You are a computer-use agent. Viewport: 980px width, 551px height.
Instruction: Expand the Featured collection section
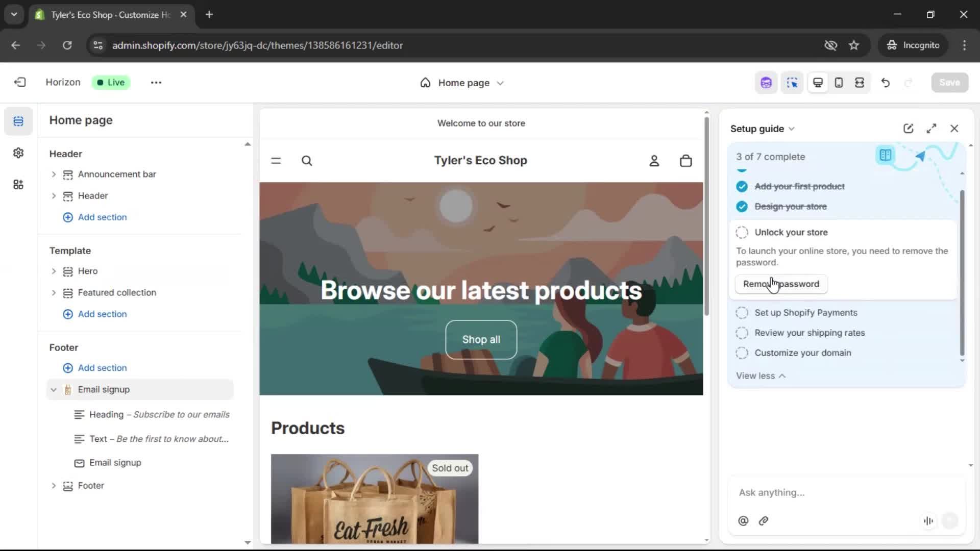click(54, 293)
